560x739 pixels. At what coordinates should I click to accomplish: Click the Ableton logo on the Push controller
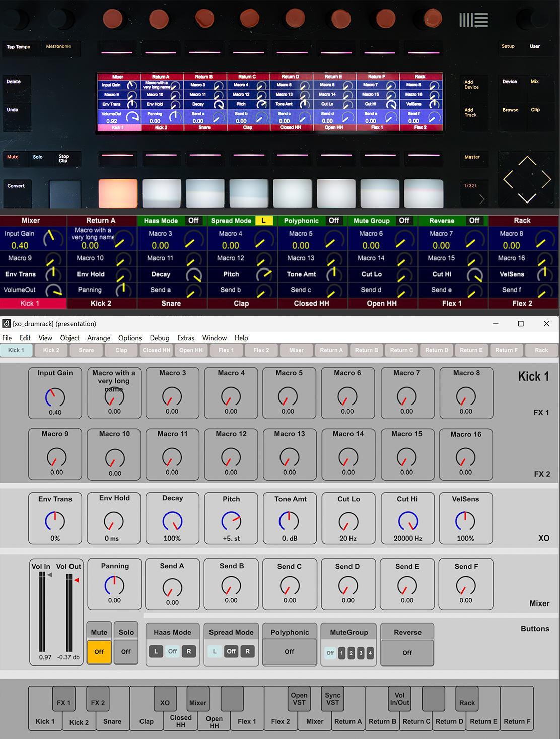coord(473,20)
